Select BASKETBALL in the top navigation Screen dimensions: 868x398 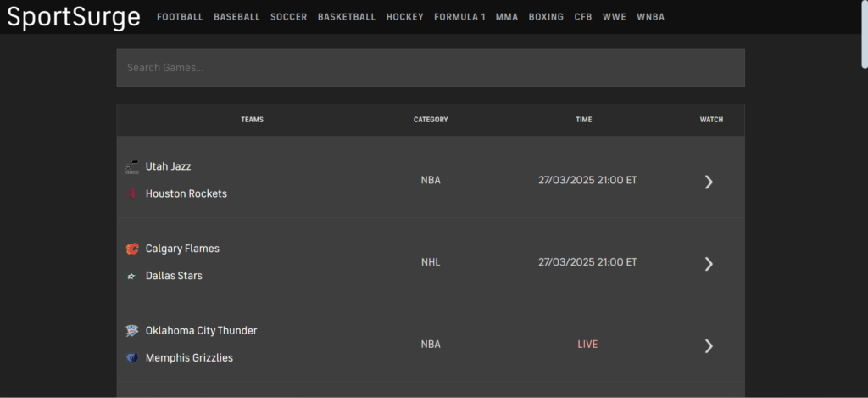click(x=347, y=17)
